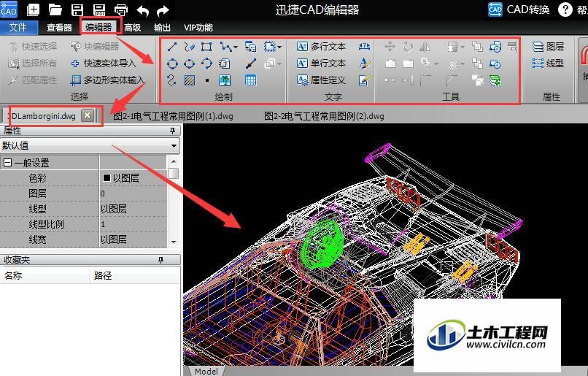Click the Model layout tab

[206, 371]
